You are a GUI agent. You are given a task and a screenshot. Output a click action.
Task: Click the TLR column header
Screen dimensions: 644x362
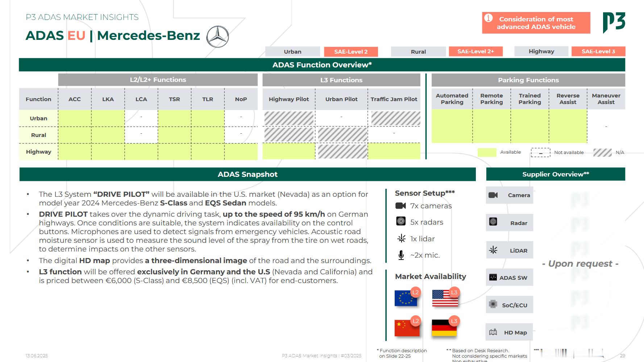tap(208, 99)
